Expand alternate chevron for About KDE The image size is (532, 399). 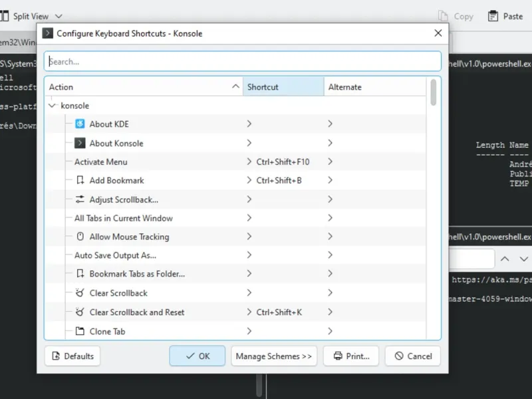click(330, 124)
